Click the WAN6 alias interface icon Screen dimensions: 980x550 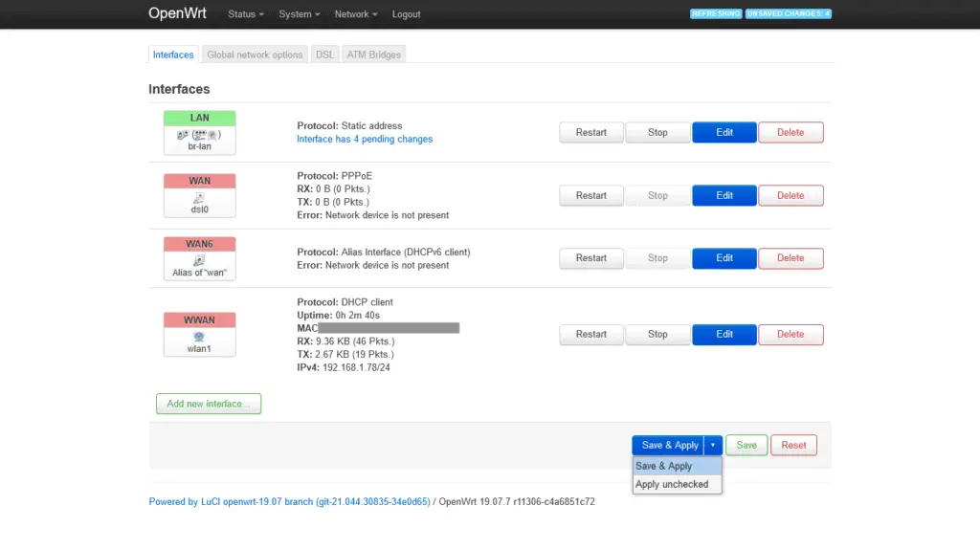[199, 260]
